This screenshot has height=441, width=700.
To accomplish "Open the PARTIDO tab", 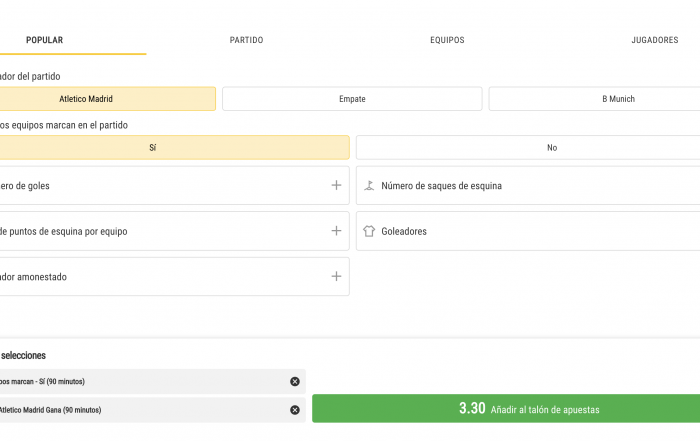I will click(246, 40).
